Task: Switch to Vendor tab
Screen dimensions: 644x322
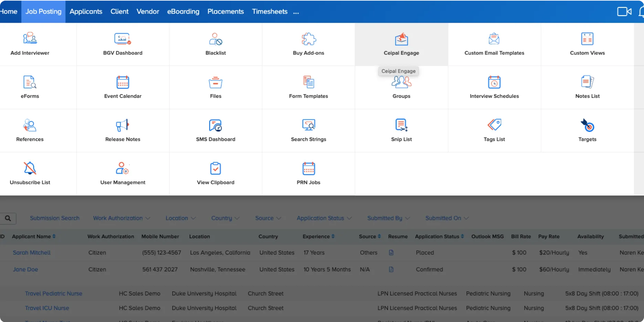Action: coord(148,11)
